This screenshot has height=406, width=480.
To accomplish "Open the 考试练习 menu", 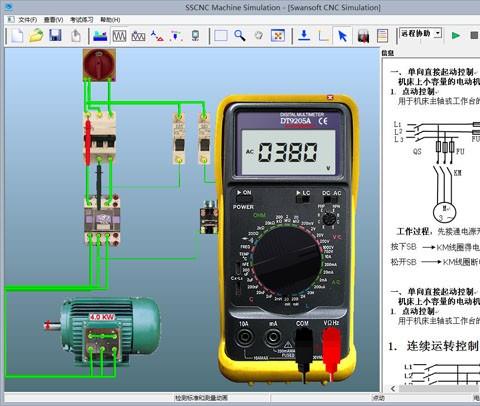I will [81, 20].
